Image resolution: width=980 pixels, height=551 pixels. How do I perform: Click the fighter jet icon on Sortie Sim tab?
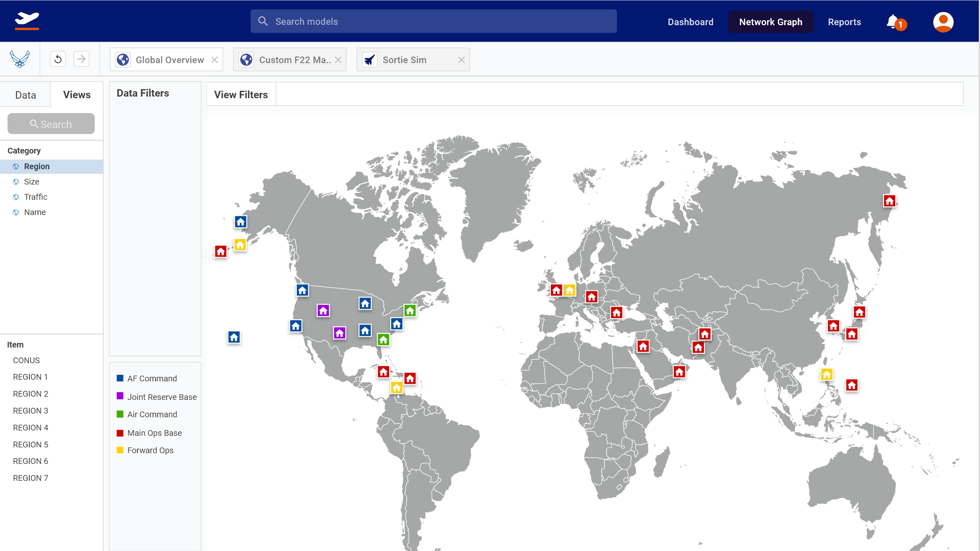click(x=370, y=60)
